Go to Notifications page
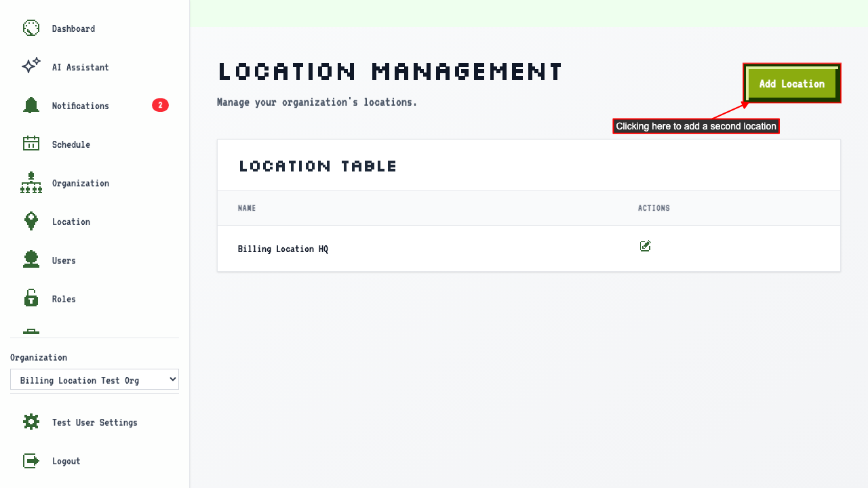This screenshot has width=868, height=488. pos(95,106)
